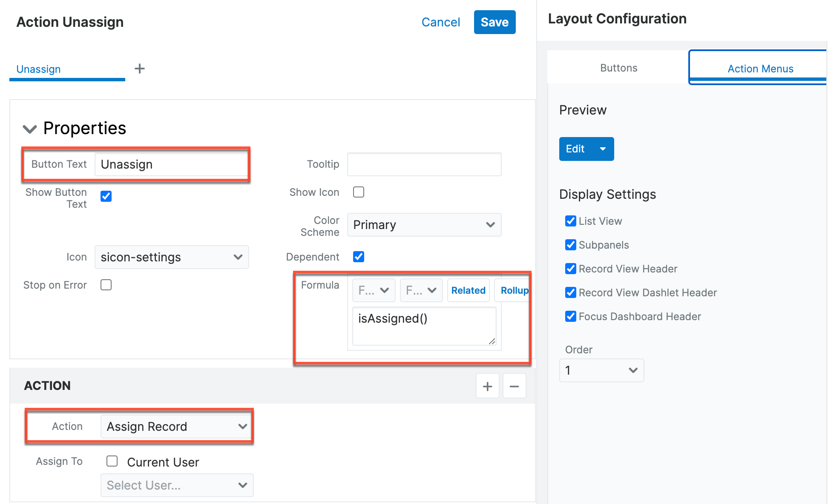
Task: Collapse the Properties section chevron
Action: point(30,129)
